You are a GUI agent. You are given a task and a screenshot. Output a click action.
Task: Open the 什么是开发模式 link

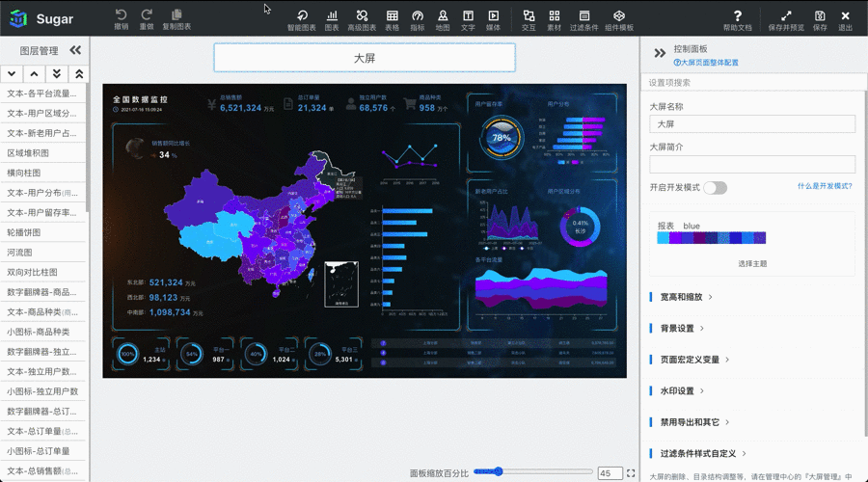[827, 186]
